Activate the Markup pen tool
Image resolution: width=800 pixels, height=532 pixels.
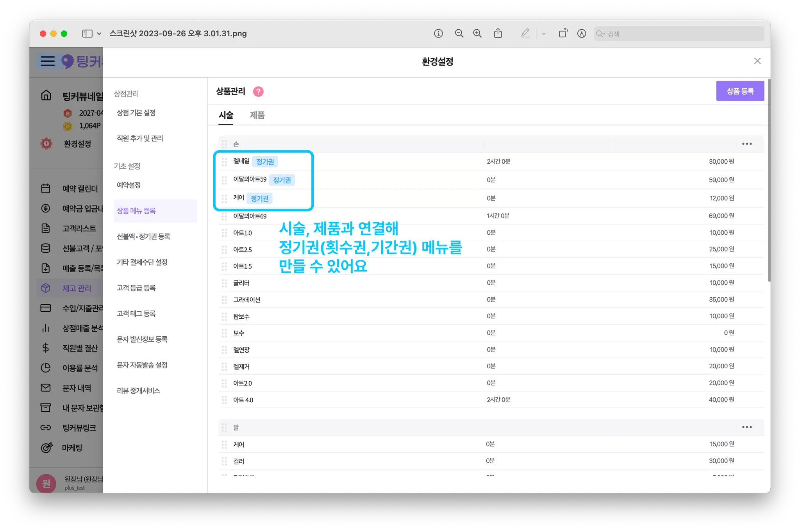525,34
